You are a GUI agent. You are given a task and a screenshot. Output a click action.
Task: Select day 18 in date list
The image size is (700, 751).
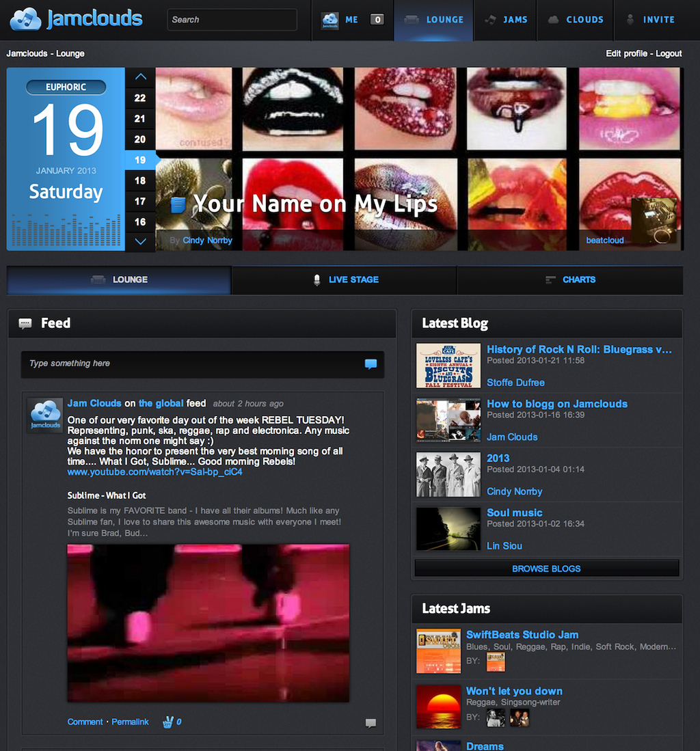tap(140, 180)
